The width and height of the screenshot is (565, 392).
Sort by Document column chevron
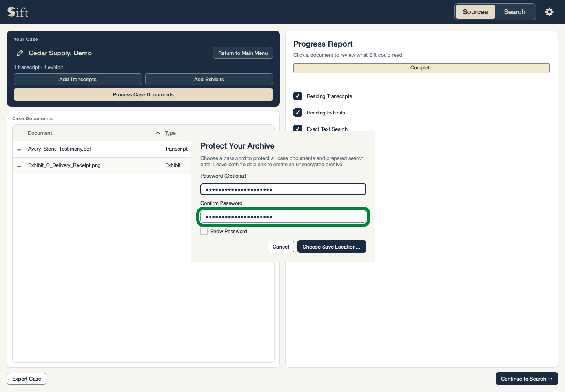pos(158,133)
